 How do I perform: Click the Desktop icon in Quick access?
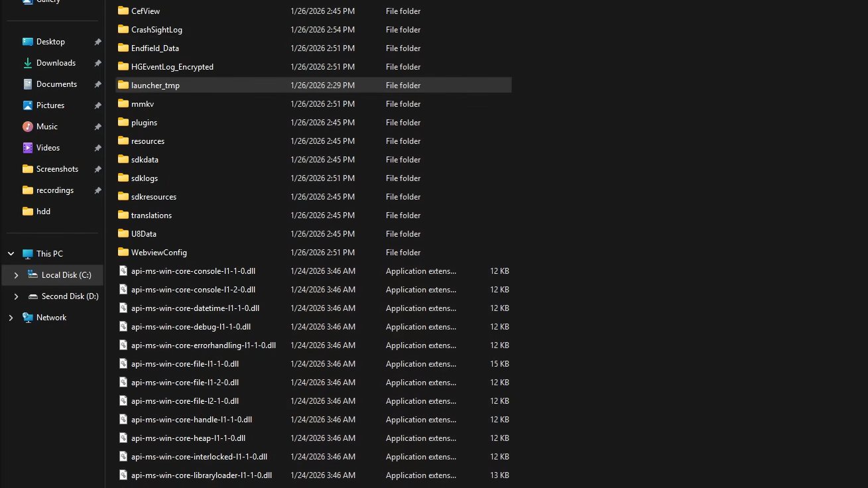coord(28,42)
